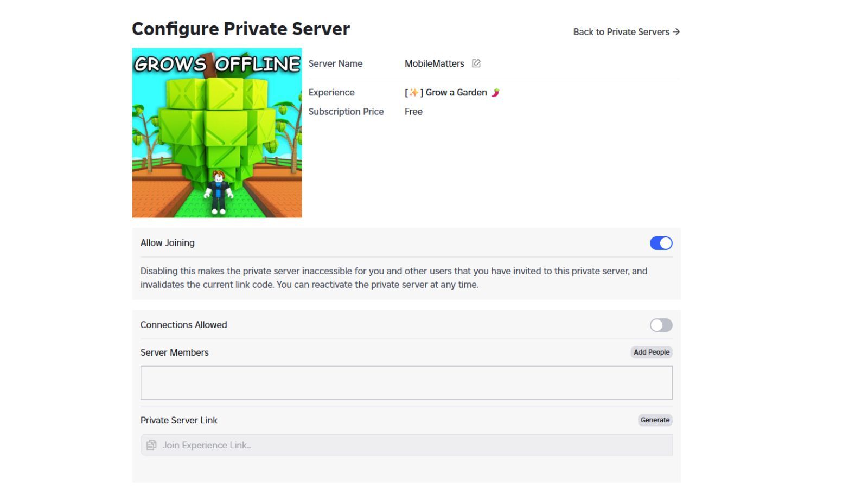
Task: Click the copy icon in Join Experience Link field
Action: [x=151, y=445]
